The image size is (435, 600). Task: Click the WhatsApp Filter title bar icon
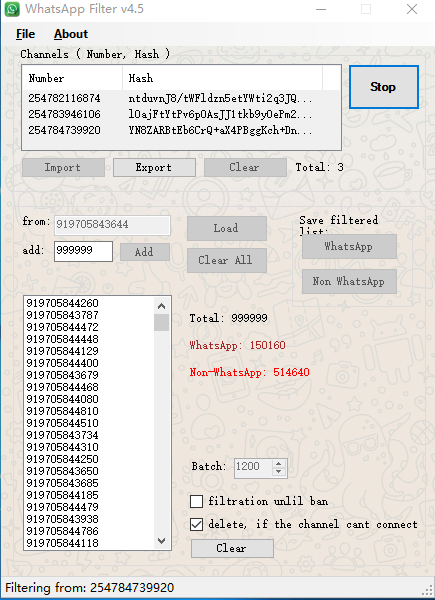click(x=11, y=9)
